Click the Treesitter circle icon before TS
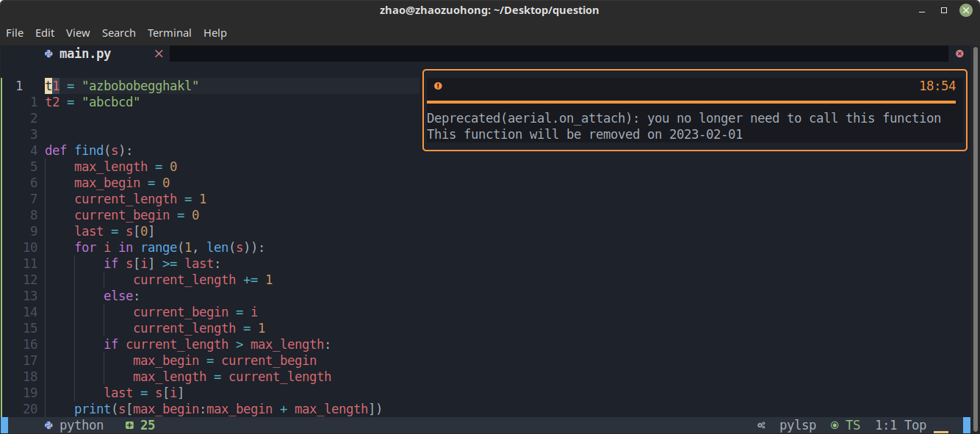This screenshot has height=434, width=980. point(835,425)
